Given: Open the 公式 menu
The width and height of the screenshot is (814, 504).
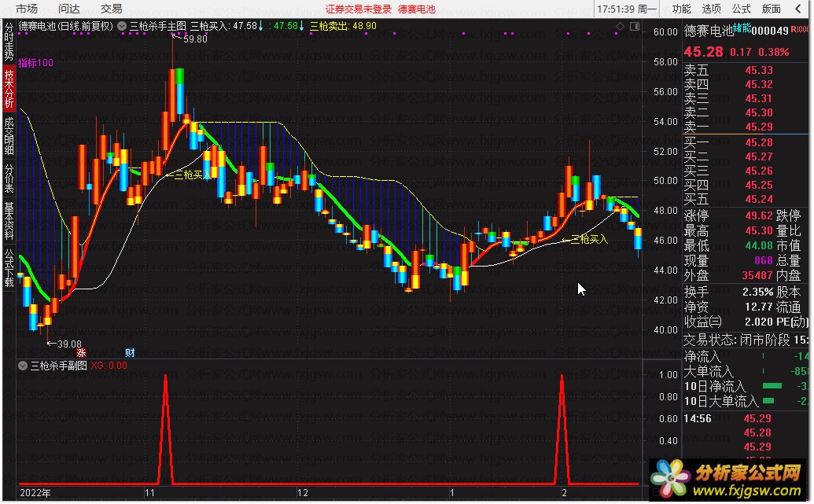Looking at the screenshot, I should (x=742, y=9).
